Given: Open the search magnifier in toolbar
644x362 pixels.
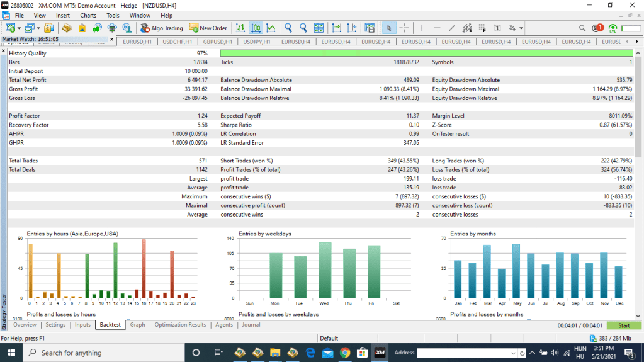Looking at the screenshot, I should pyautogui.click(x=582, y=28).
